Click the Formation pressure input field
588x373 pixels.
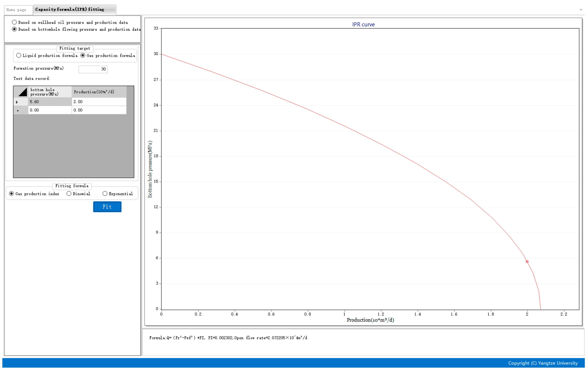(x=93, y=69)
